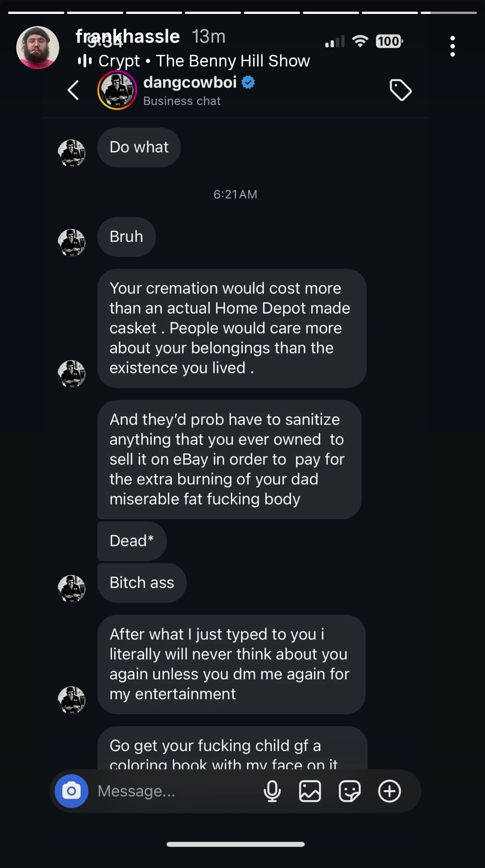
Task: Tap the story progress bar segments
Action: click(242, 13)
